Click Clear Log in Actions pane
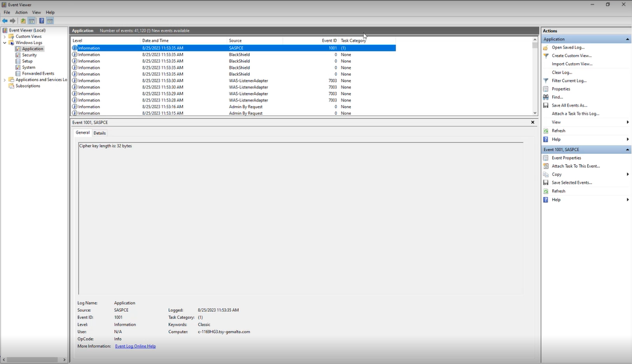 coord(561,72)
